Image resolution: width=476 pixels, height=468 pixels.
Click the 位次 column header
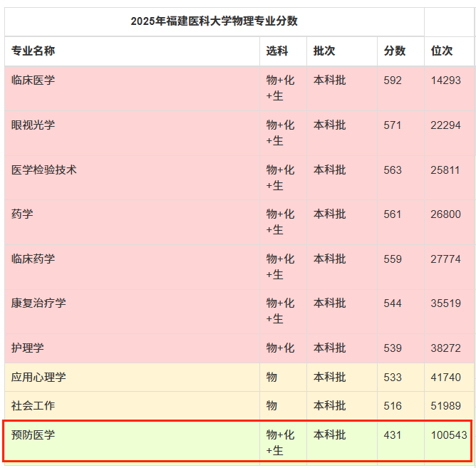[442, 51]
